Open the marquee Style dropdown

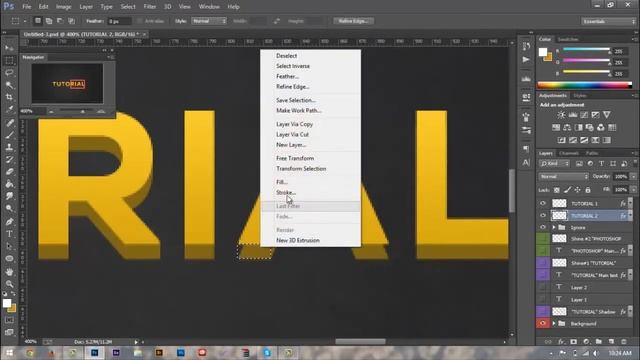pyautogui.click(x=209, y=21)
